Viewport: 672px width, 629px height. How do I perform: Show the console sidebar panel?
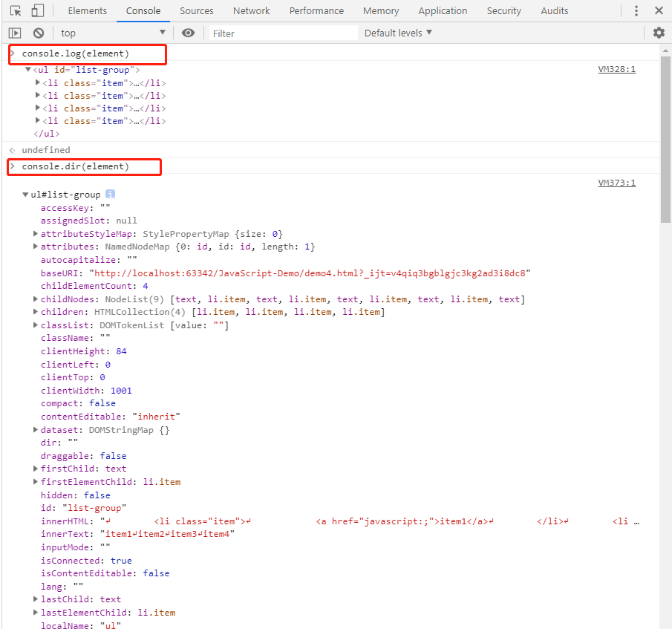[15, 33]
